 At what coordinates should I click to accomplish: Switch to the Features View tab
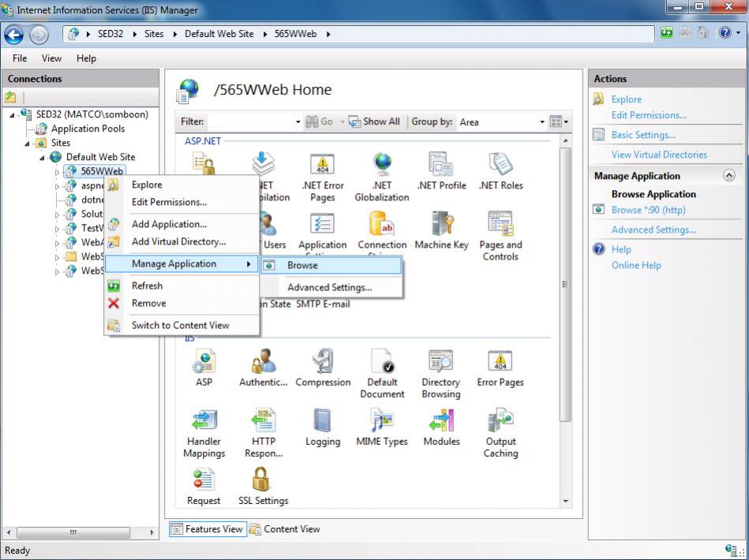tap(208, 529)
